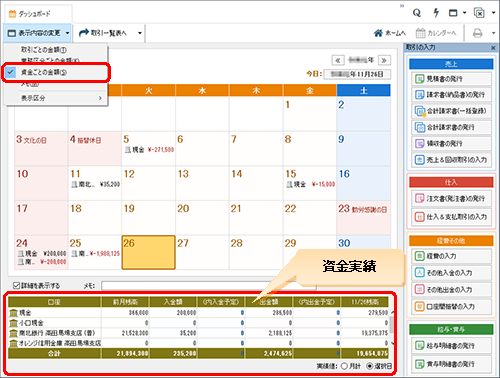Open the dropdown arrow beside the window layout icon

[464, 13]
